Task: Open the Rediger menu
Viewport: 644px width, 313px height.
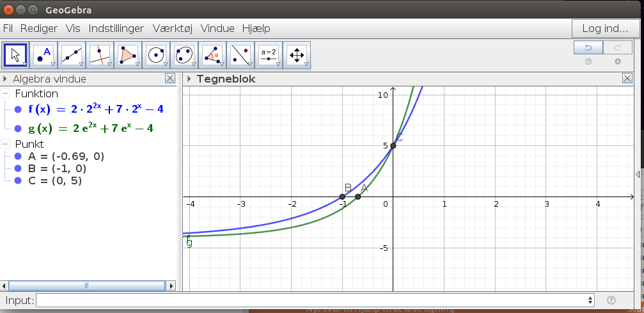Action: pyautogui.click(x=38, y=28)
